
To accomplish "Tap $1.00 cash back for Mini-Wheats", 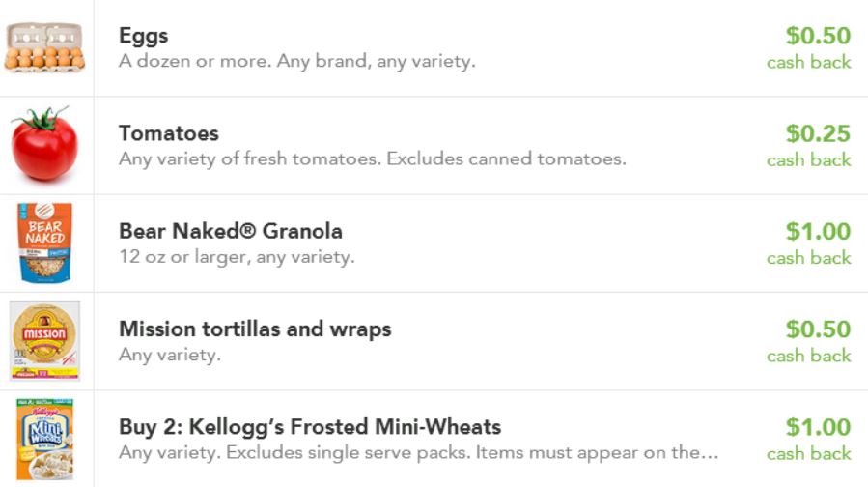I will (817, 427).
